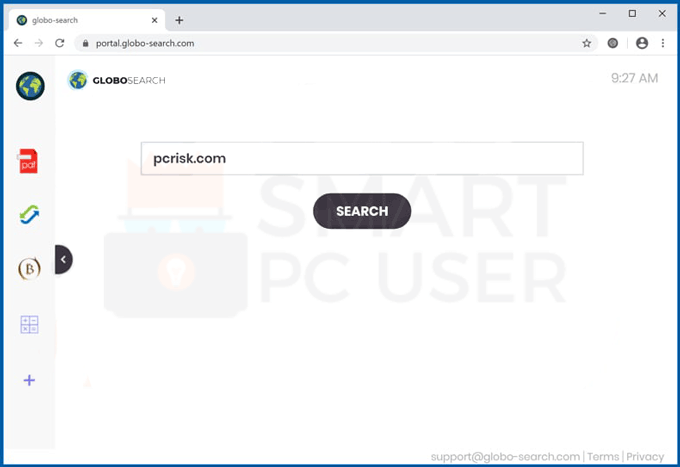Click into the search box containing pcrisk.com
Image resolution: width=680 pixels, height=467 pixels.
pos(362,158)
